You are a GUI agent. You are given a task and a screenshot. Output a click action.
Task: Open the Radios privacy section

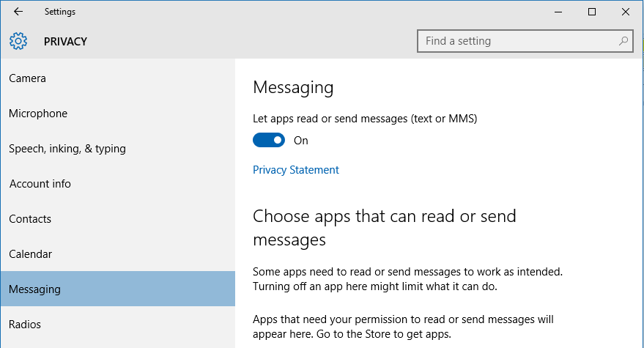pyautogui.click(x=118, y=324)
